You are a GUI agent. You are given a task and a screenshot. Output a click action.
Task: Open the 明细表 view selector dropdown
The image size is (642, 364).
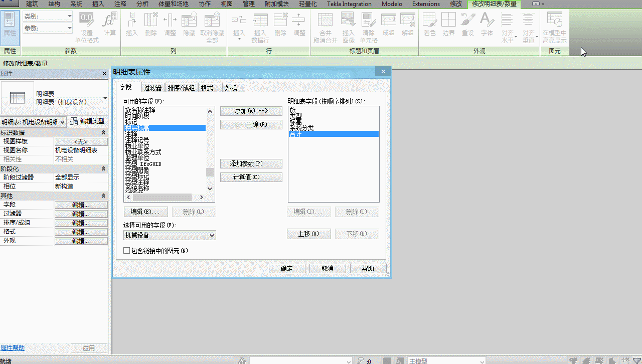click(33, 122)
